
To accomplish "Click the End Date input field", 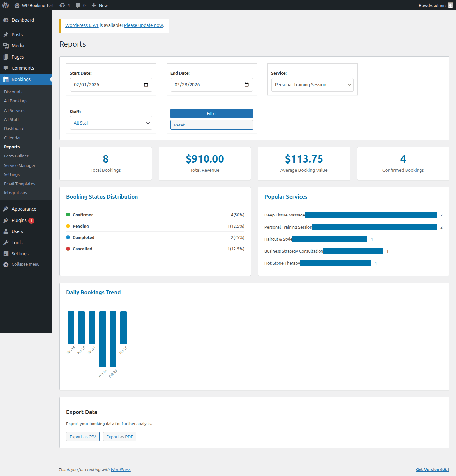I will click(x=211, y=85).
